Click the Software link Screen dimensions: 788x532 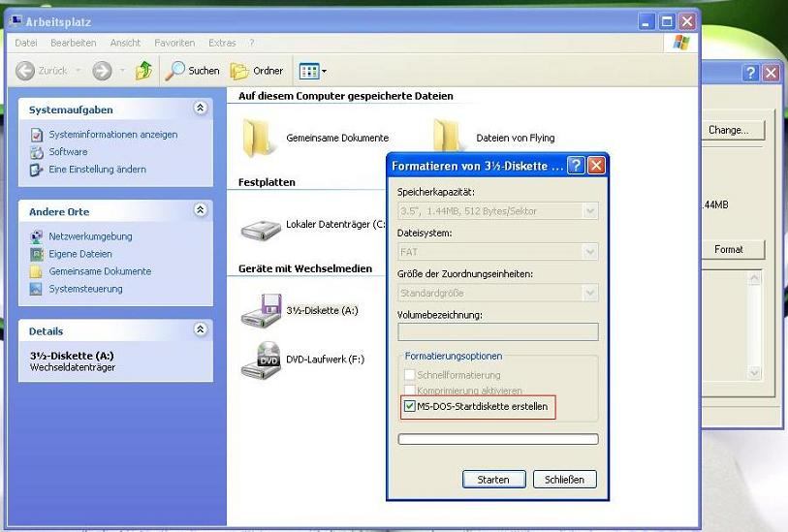point(69,152)
